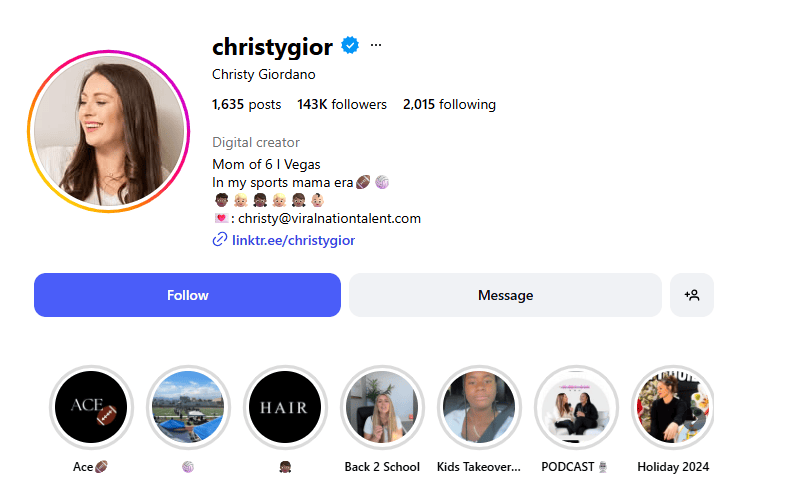Open the PODCAST story highlight
Image resolution: width=805 pixels, height=496 pixels.
coord(576,407)
